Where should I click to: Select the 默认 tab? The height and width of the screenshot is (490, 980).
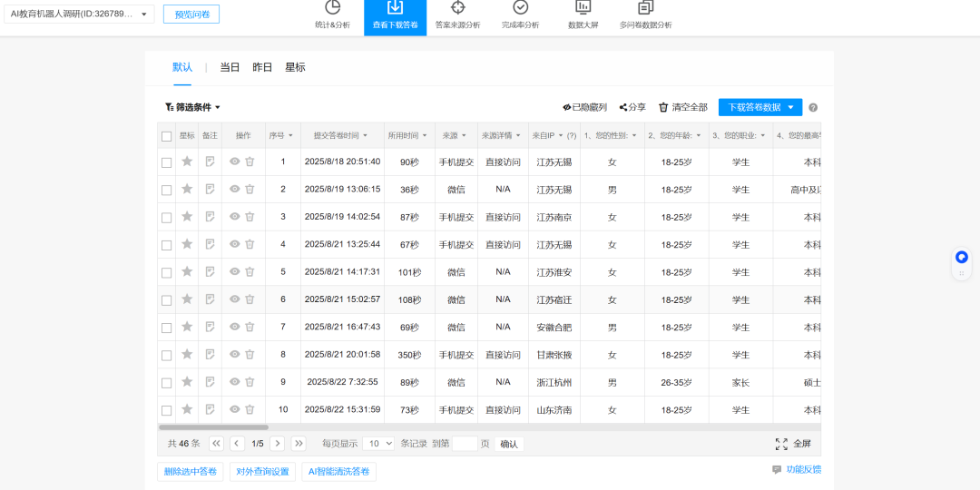tap(182, 67)
